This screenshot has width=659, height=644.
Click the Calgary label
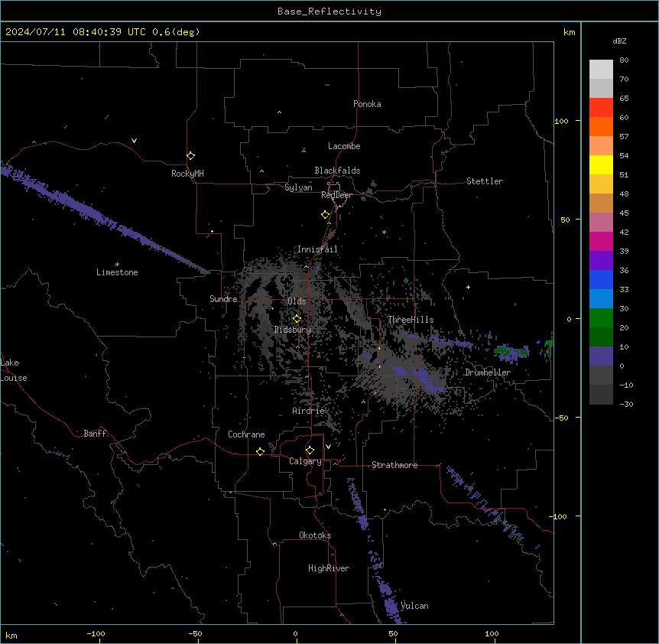(306, 461)
